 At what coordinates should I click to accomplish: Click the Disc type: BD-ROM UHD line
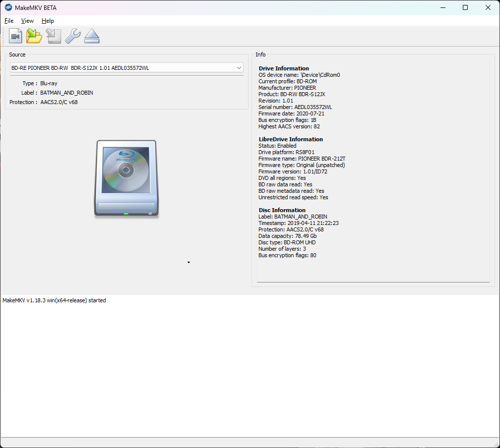287,242
